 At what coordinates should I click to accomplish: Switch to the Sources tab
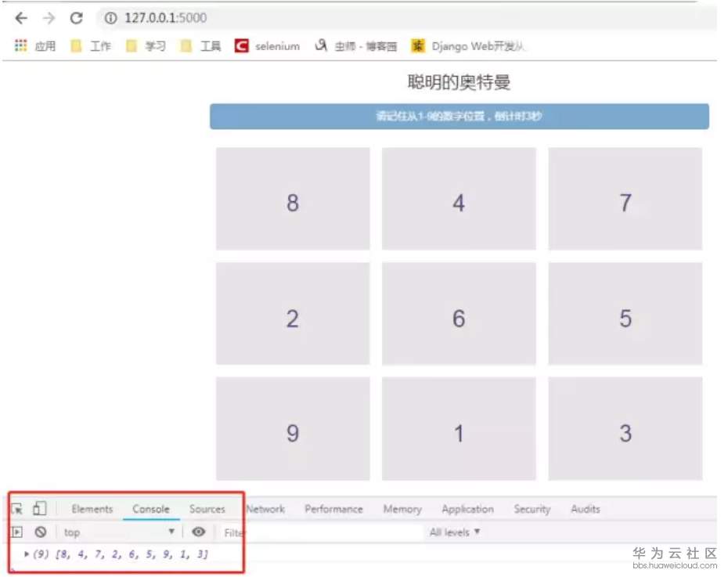point(207,509)
